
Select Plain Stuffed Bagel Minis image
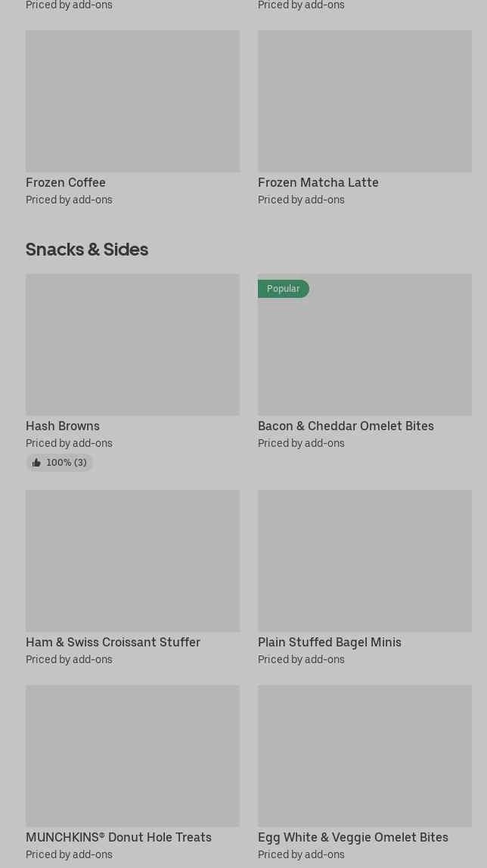(364, 561)
